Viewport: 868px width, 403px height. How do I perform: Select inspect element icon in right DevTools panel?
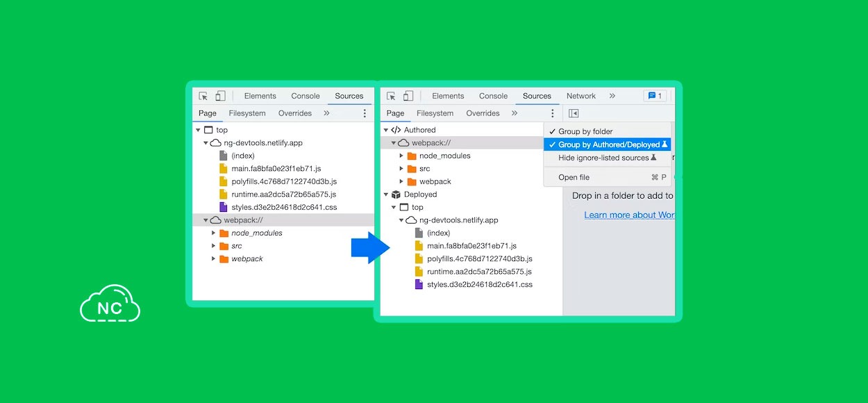392,97
